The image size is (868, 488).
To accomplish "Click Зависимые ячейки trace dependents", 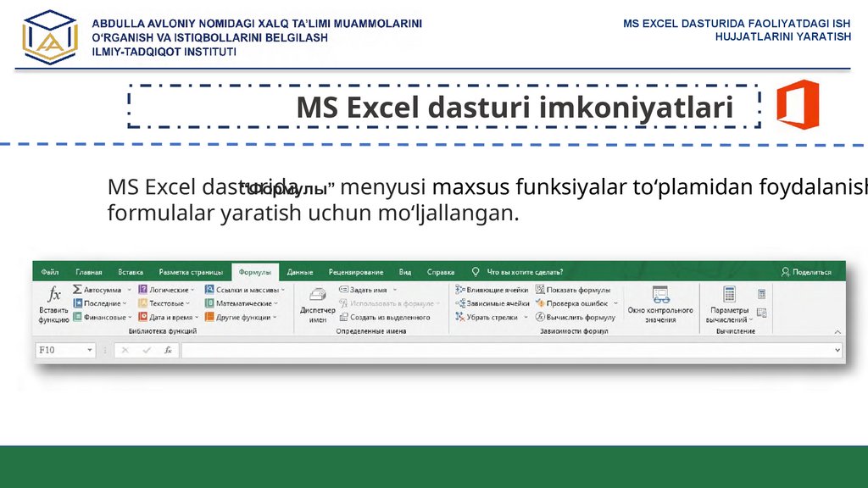I will pyautogui.click(x=492, y=303).
